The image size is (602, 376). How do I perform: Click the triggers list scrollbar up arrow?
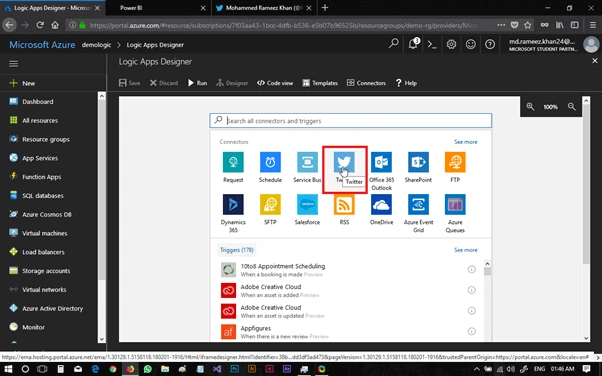coord(487,263)
